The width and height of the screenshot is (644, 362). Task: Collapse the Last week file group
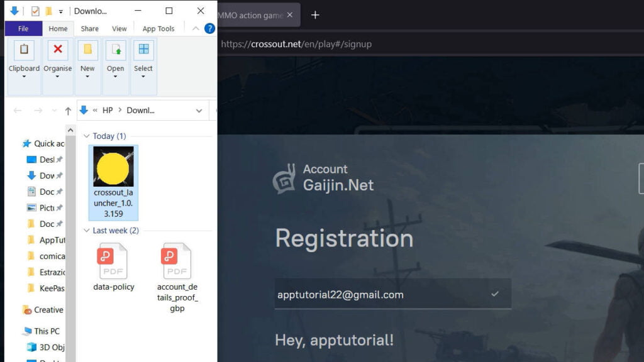click(x=87, y=231)
